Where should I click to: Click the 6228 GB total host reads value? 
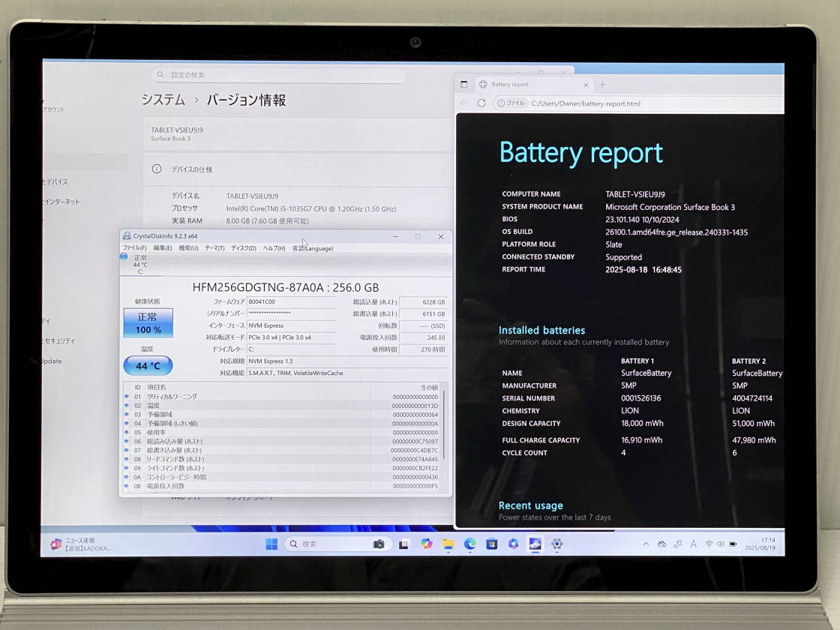click(423, 302)
